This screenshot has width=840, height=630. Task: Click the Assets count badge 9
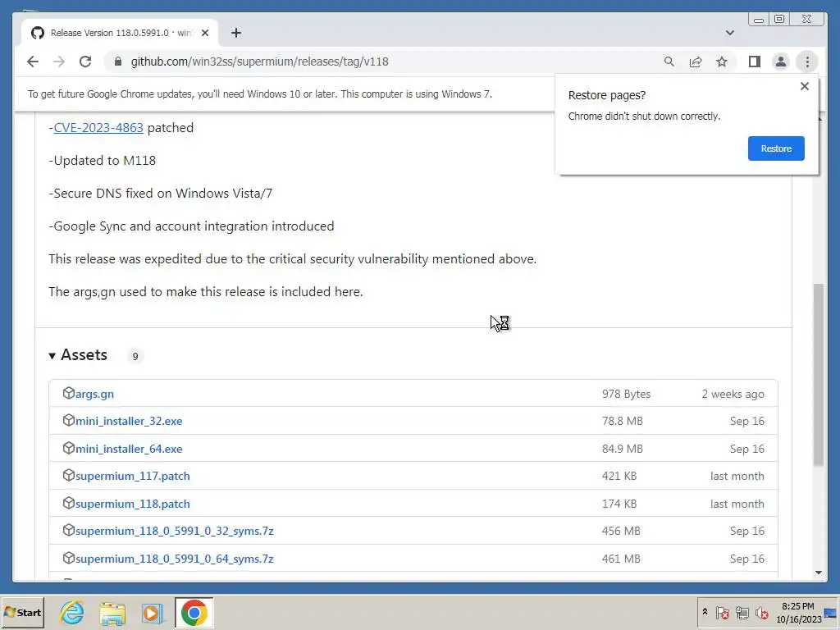[x=135, y=356]
